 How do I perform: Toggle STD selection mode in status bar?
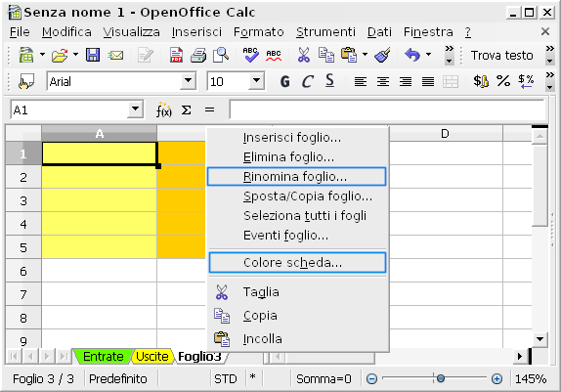click(226, 378)
